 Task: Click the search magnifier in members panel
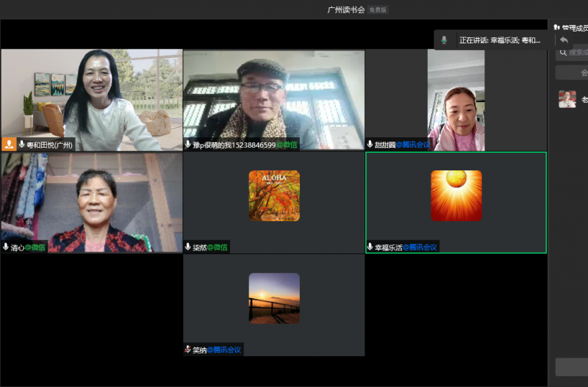[x=563, y=52]
